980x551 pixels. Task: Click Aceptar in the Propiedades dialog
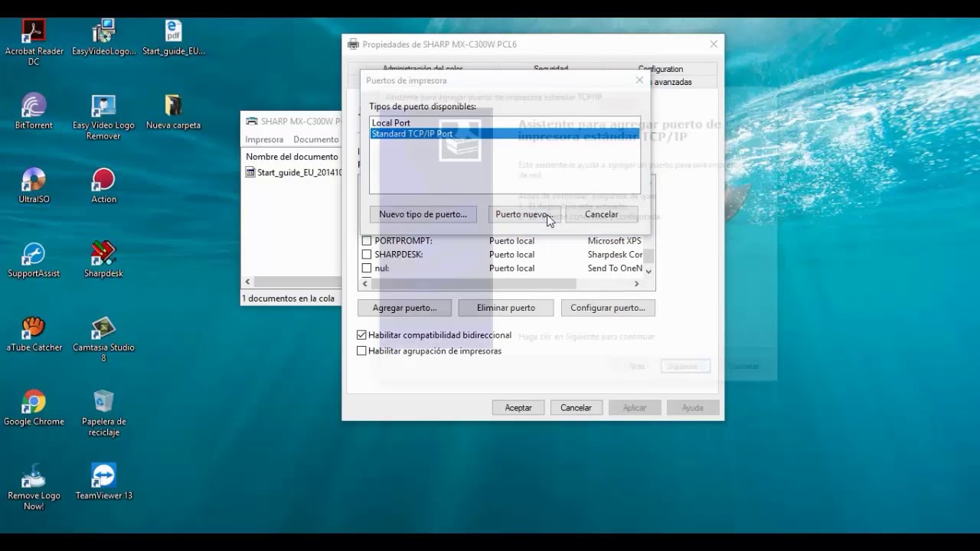coord(518,408)
